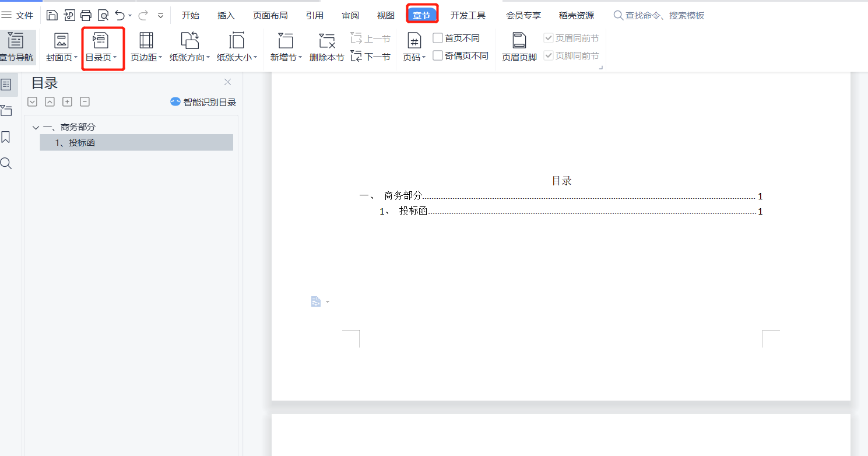
Task: Select the outline 目录 sidebar icon
Action: (6, 85)
